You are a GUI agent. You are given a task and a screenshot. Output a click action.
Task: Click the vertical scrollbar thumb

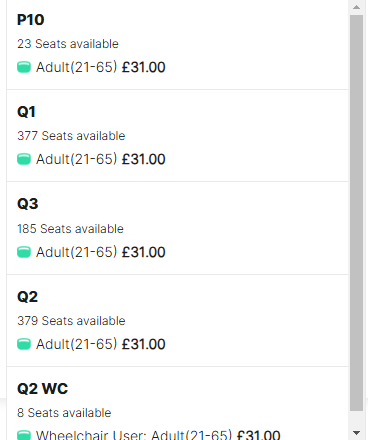pos(356,213)
